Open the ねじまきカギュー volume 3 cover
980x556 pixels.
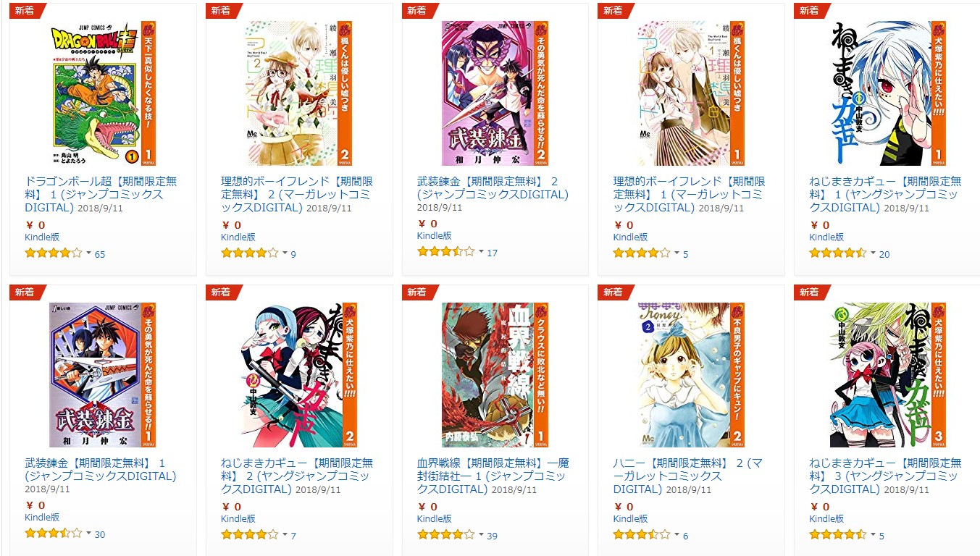(887, 375)
